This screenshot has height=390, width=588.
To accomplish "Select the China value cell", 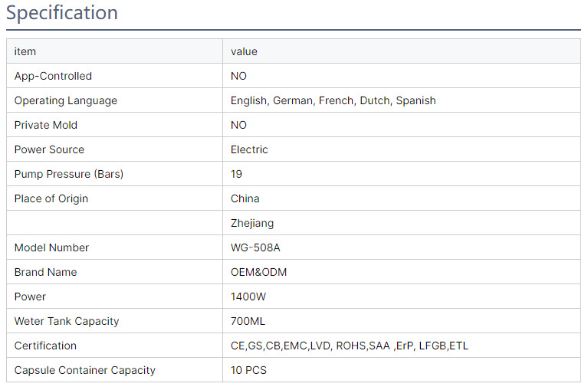I will (x=245, y=198).
